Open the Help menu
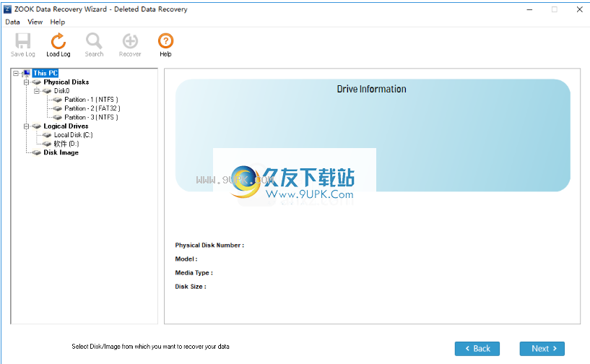Image resolution: width=590 pixels, height=364 pixels. pos(58,22)
